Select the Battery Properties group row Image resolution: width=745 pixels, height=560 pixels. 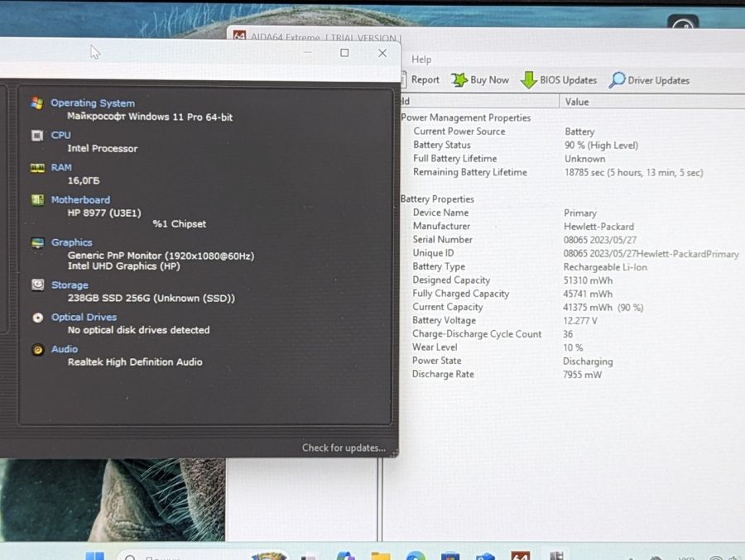437,199
